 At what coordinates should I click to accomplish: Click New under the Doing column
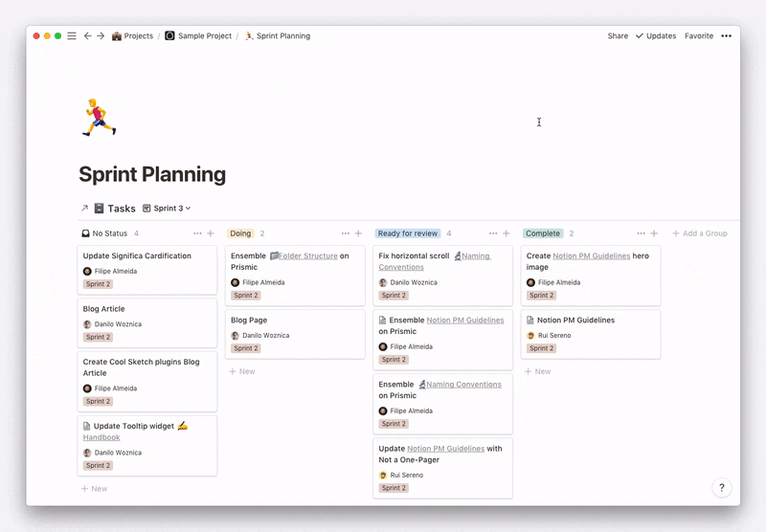[242, 371]
